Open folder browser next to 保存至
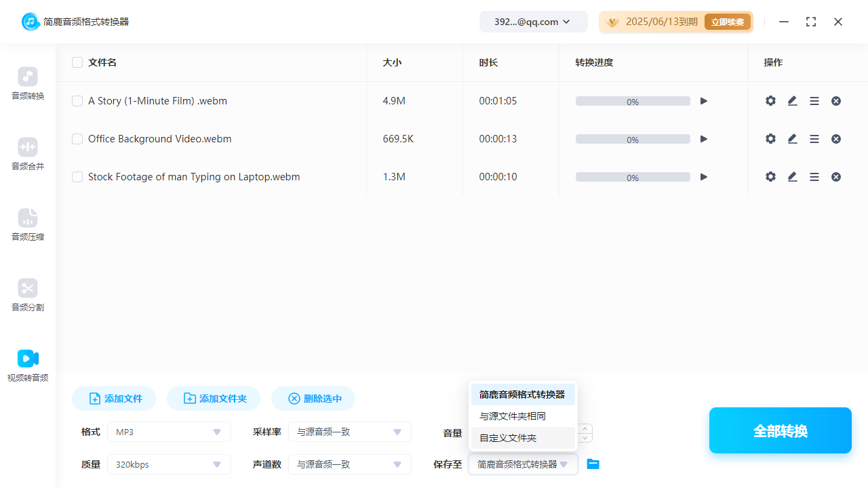This screenshot has width=868, height=488. click(593, 464)
